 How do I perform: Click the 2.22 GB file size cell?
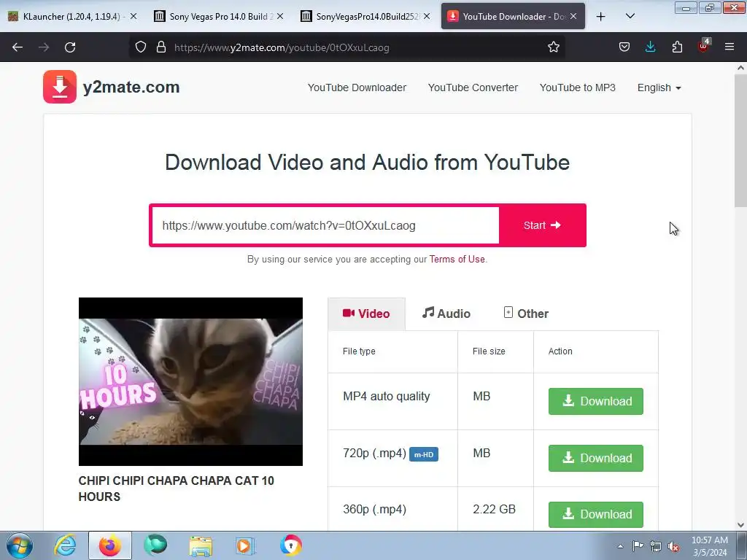tap(494, 509)
